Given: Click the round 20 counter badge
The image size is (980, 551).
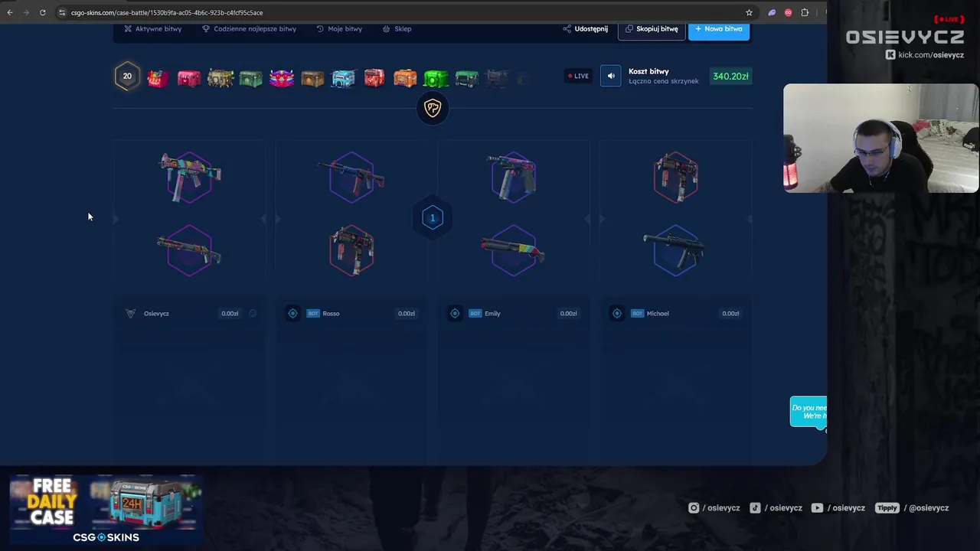Looking at the screenshot, I should pyautogui.click(x=127, y=76).
